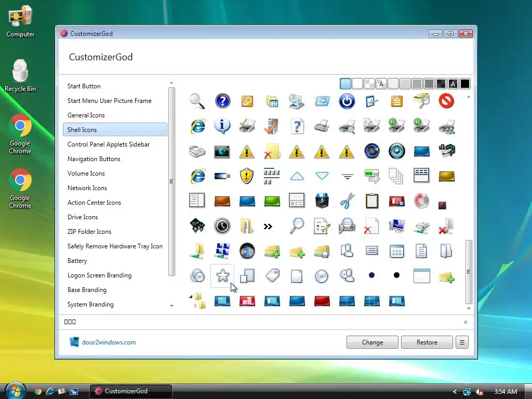Choose the dark checkered preview background swatch
532x399 pixels.
pyautogui.click(x=441, y=84)
